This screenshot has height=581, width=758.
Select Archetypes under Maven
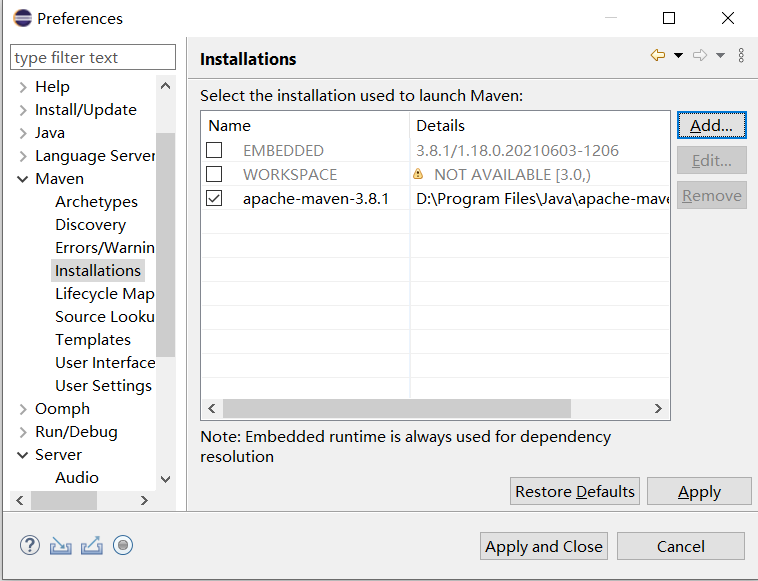[96, 202]
